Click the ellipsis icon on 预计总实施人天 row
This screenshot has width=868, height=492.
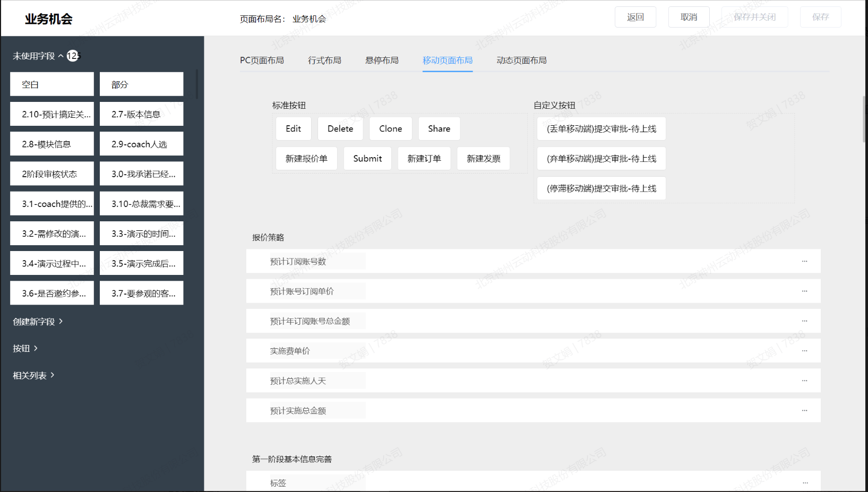pyautogui.click(x=804, y=381)
